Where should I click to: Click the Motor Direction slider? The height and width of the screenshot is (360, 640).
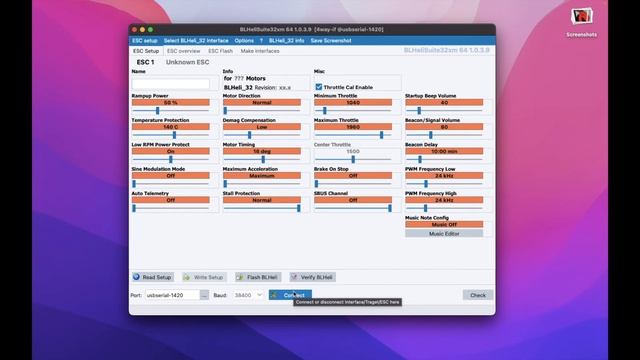[x=262, y=111]
